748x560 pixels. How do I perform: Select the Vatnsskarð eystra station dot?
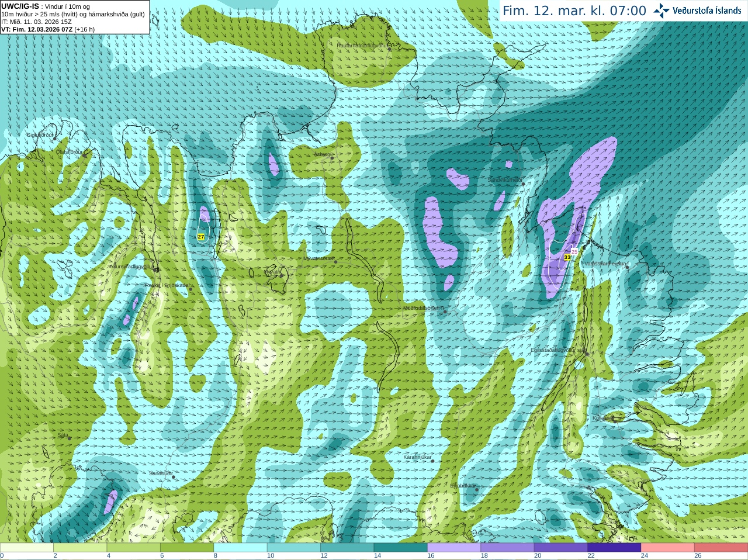click(x=627, y=267)
